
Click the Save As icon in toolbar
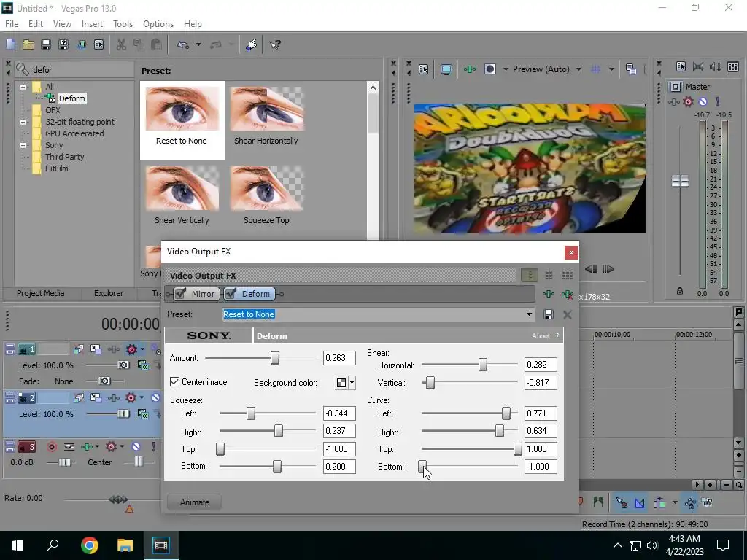(x=63, y=44)
